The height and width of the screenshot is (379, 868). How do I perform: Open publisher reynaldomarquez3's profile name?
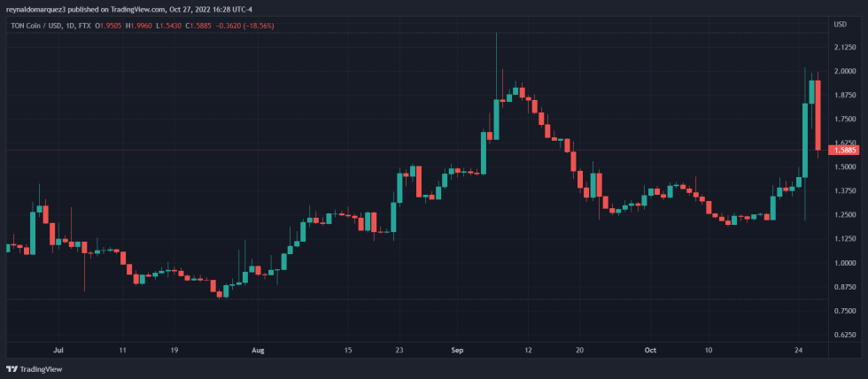pos(43,9)
